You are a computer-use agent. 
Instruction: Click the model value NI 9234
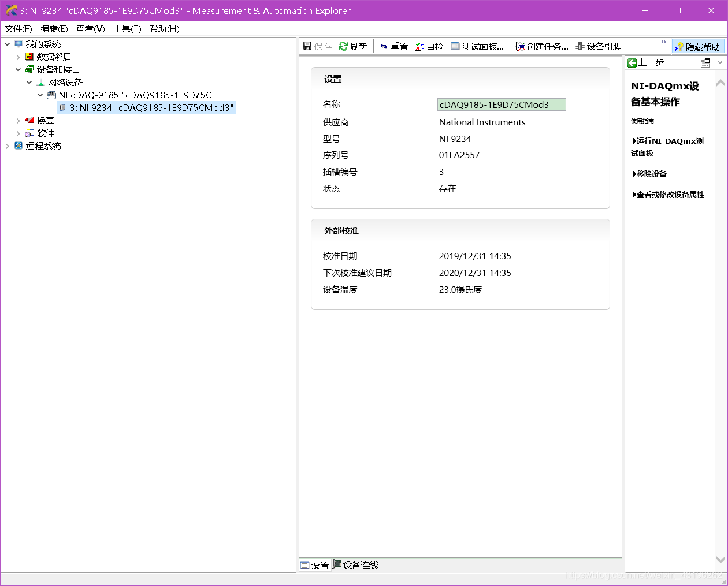(x=455, y=139)
